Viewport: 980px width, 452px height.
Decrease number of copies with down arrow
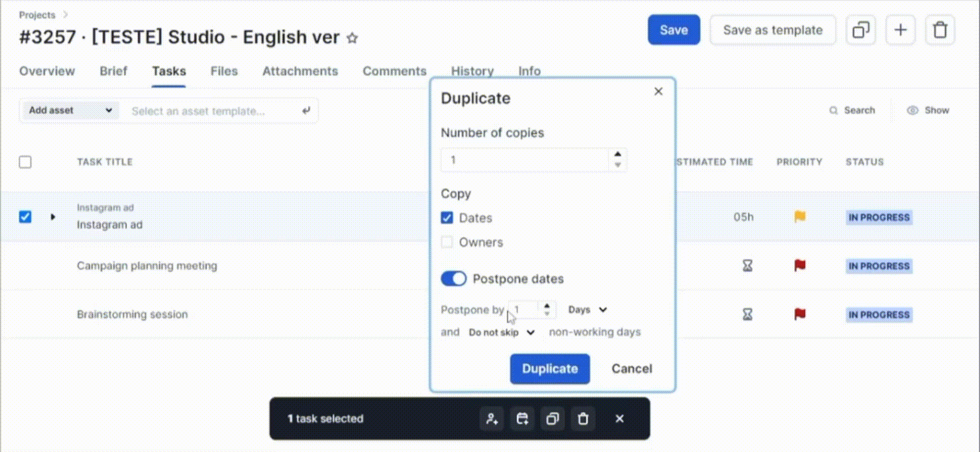tap(618, 165)
